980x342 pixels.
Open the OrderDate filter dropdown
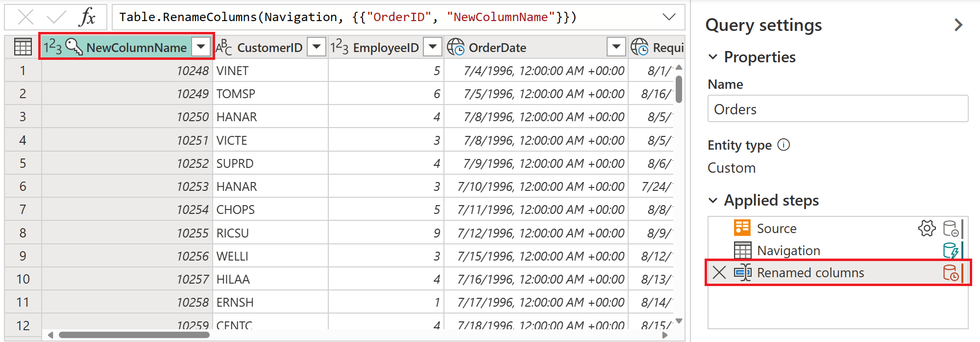tap(616, 47)
